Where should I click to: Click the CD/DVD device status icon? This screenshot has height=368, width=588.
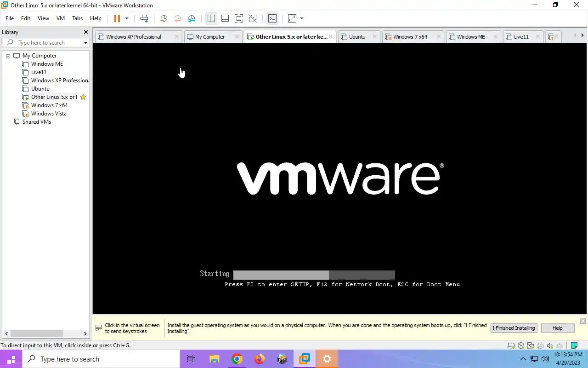tap(521, 346)
